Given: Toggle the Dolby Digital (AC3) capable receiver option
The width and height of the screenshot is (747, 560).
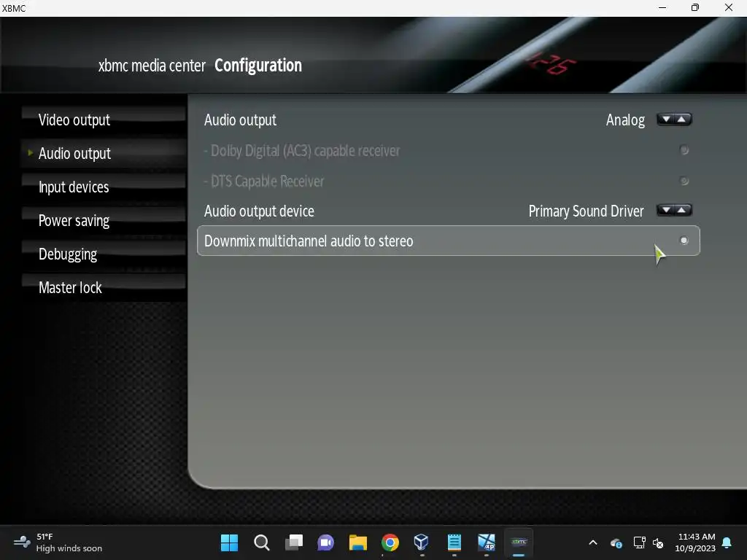Looking at the screenshot, I should pos(684,150).
